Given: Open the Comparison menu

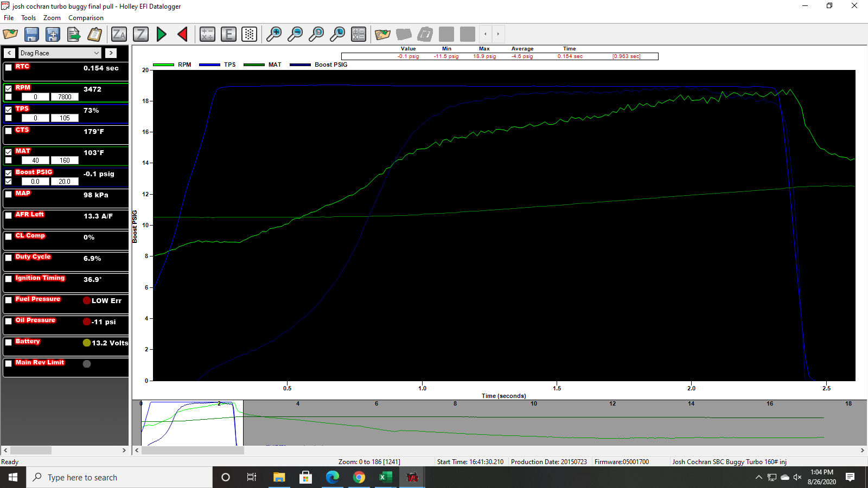Looking at the screenshot, I should 86,18.
